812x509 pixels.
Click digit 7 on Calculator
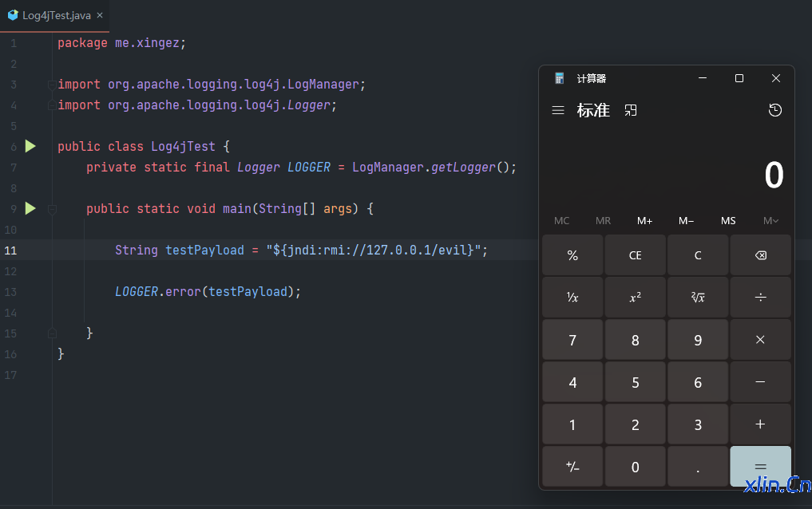tap(572, 340)
